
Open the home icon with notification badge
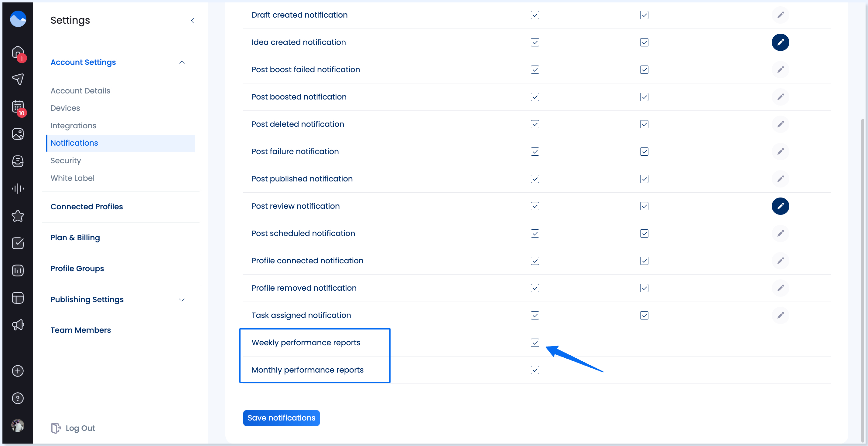click(x=18, y=52)
